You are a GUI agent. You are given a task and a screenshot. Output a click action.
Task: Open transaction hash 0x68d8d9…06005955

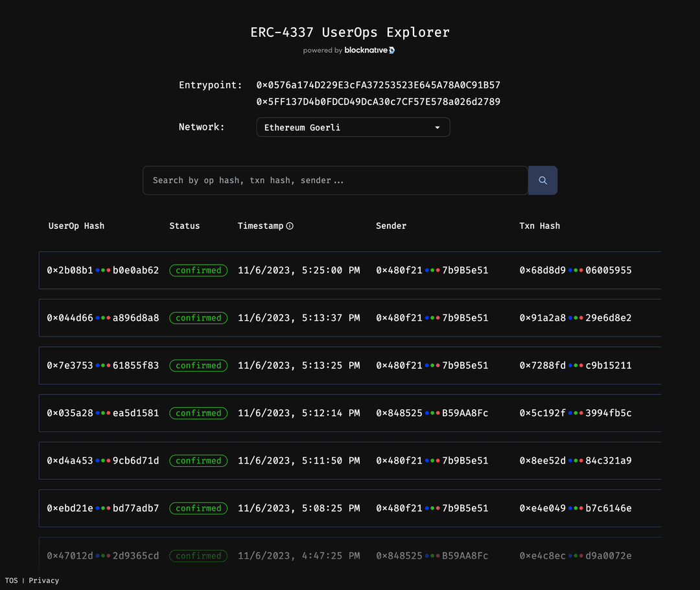point(575,270)
